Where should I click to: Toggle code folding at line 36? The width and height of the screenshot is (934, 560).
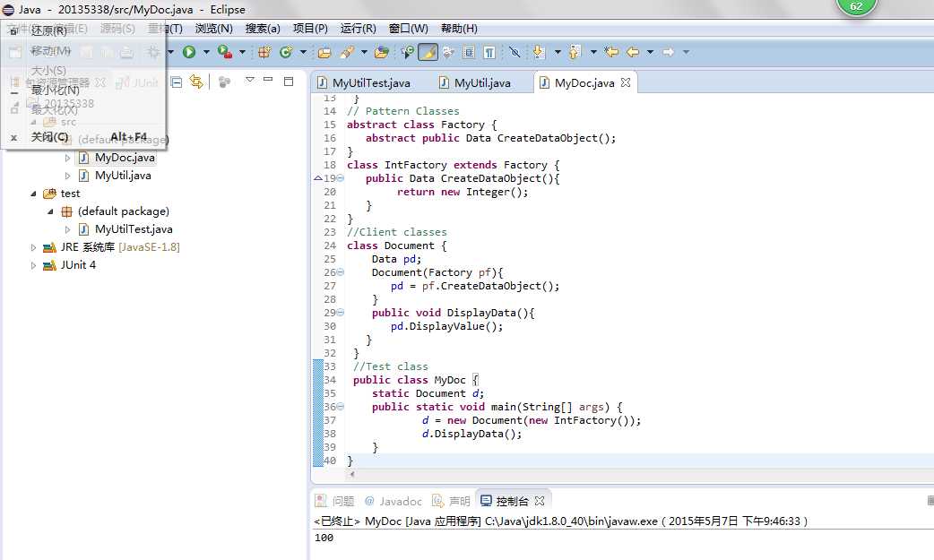tap(341, 407)
